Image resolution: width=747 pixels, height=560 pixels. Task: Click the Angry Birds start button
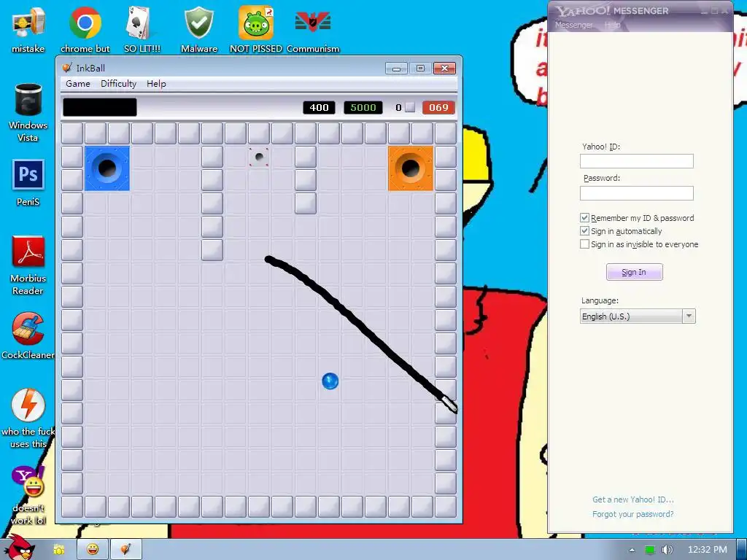(19, 548)
